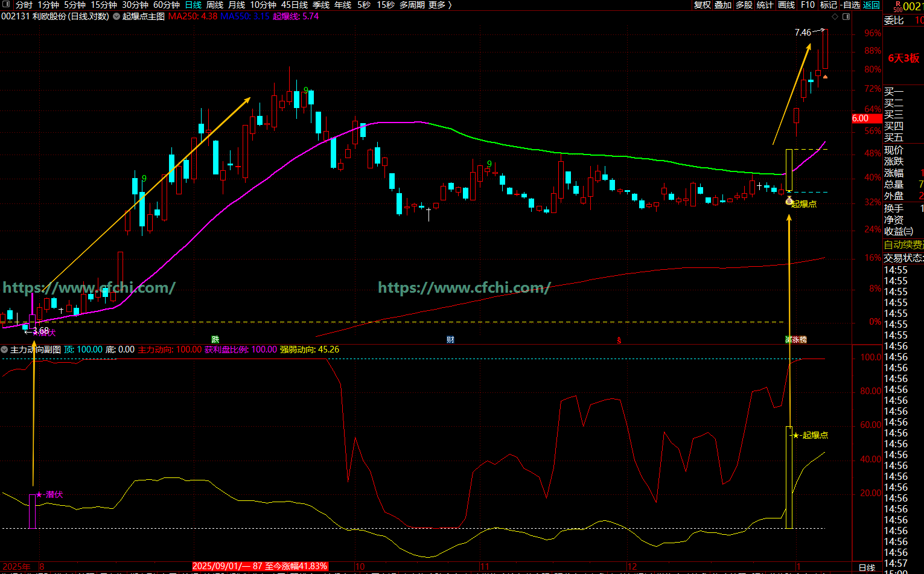
Task: Select the 季线 quarterly period
Action: coord(321,5)
